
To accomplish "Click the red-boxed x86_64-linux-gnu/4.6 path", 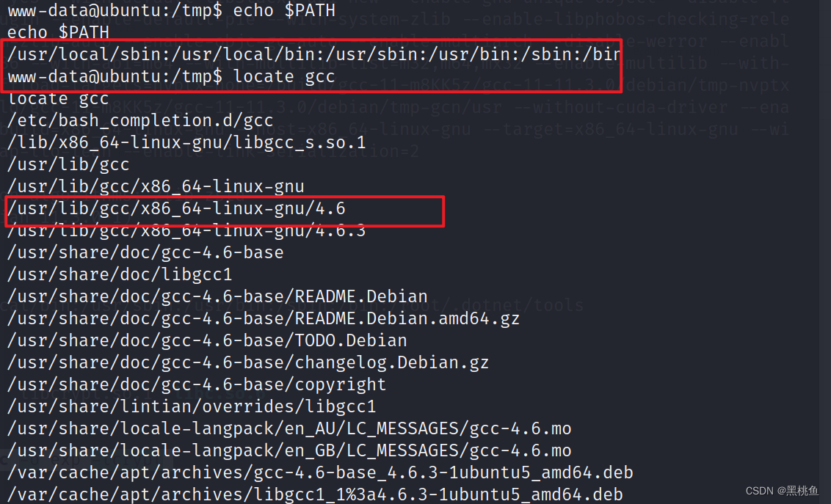I will pyautogui.click(x=176, y=208).
